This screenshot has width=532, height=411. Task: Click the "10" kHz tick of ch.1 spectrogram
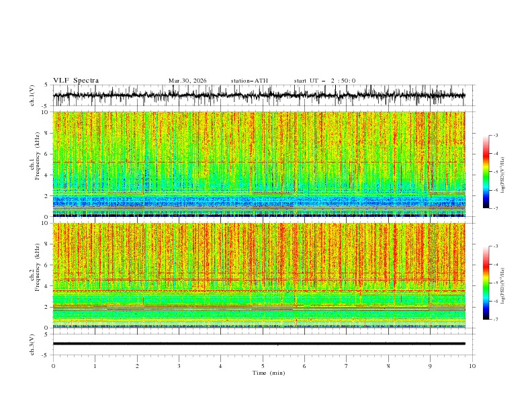pyautogui.click(x=45, y=112)
